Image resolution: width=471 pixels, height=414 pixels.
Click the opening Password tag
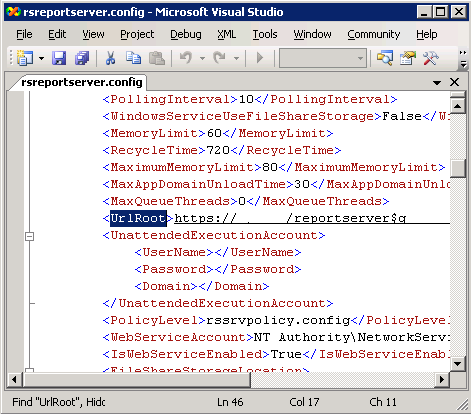(x=174, y=269)
